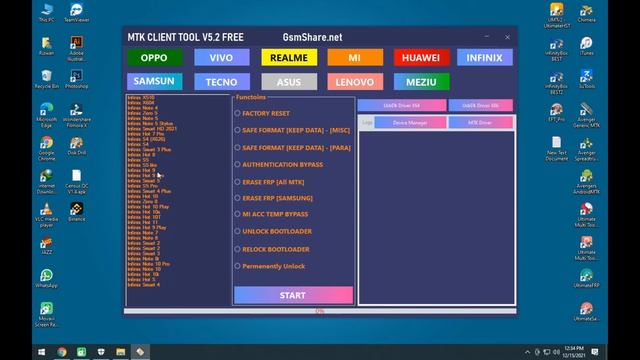
Task: Select Infinix Hot 10 Play in list
Action: coord(148,207)
